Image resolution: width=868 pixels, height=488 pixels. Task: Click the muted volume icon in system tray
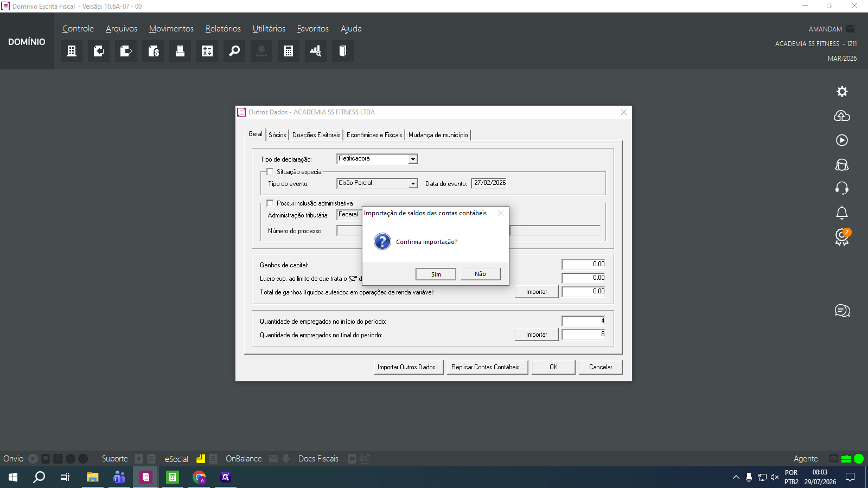(775, 477)
